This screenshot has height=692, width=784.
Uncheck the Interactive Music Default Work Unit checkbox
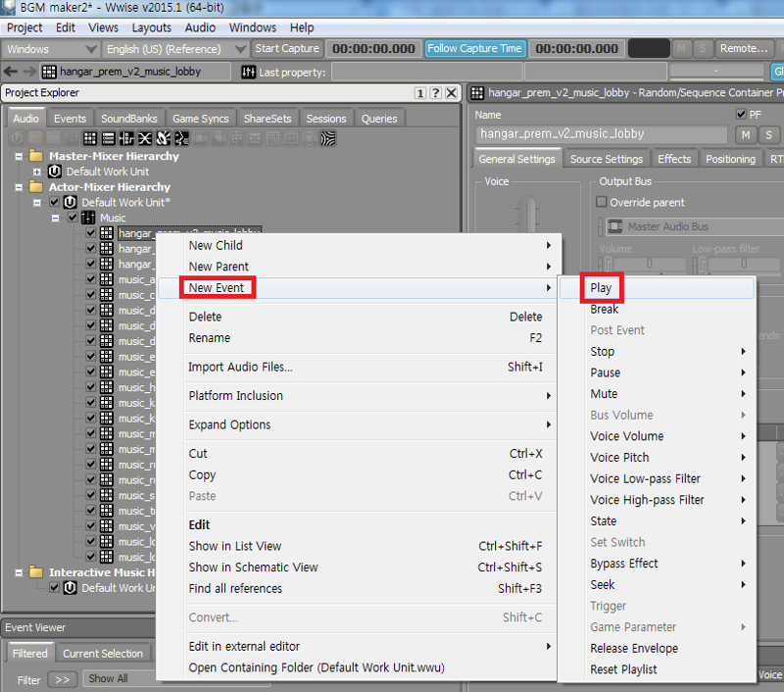(55, 587)
